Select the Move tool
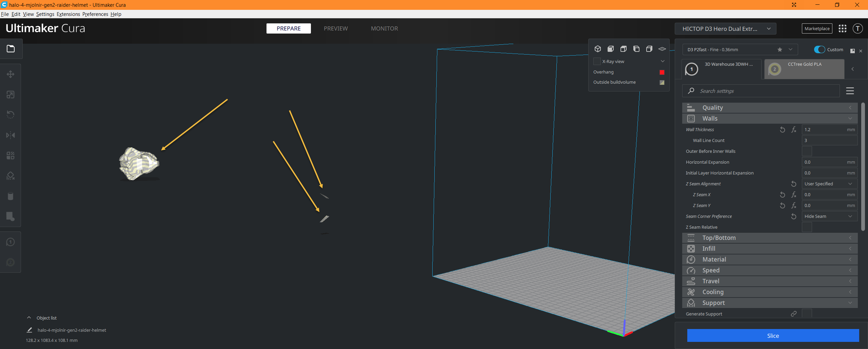This screenshot has height=349, width=868. (x=11, y=74)
